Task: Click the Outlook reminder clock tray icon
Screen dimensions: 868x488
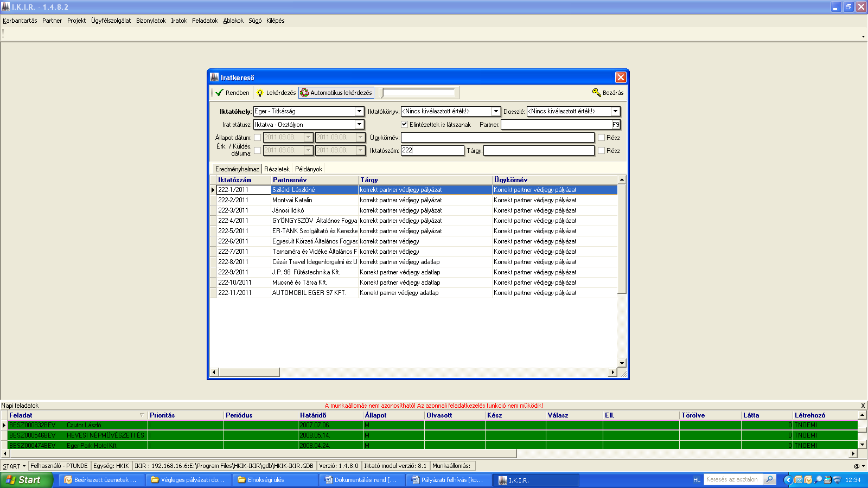Action: [808, 480]
